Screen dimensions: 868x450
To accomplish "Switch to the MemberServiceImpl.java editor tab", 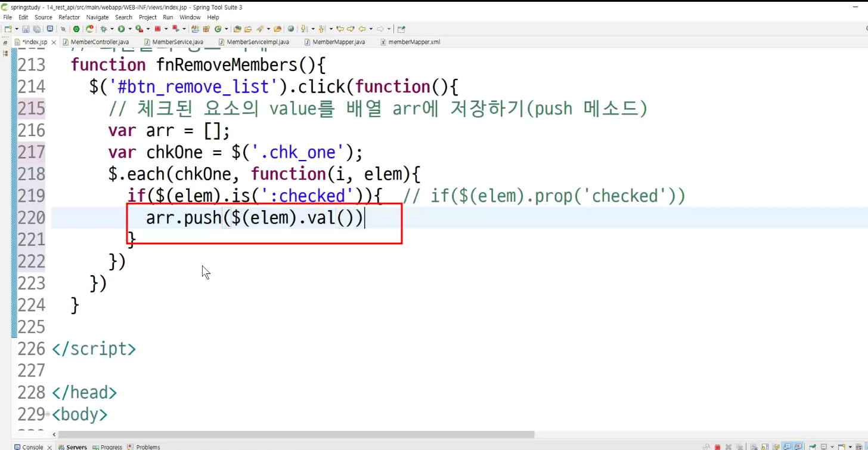I will pyautogui.click(x=254, y=42).
